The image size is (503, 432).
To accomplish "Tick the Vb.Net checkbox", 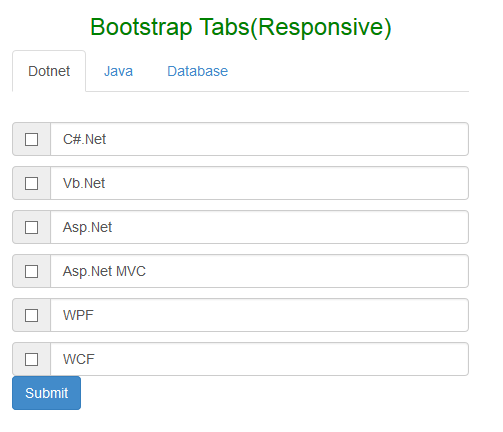I will 31,183.
